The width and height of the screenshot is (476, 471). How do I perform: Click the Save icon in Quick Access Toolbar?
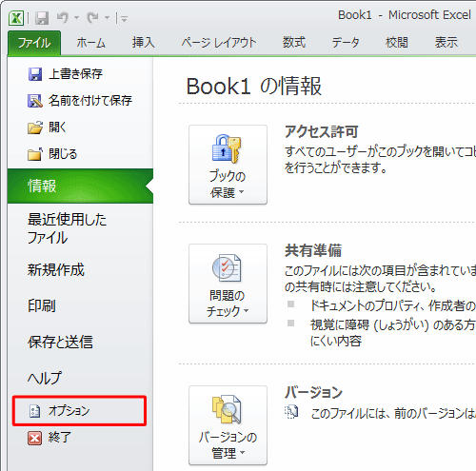(x=42, y=18)
